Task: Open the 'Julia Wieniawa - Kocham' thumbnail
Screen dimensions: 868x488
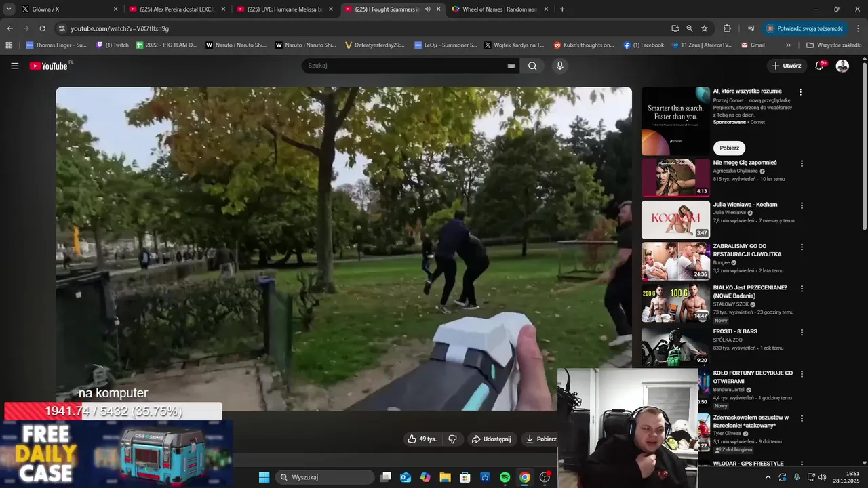Action: point(675,219)
